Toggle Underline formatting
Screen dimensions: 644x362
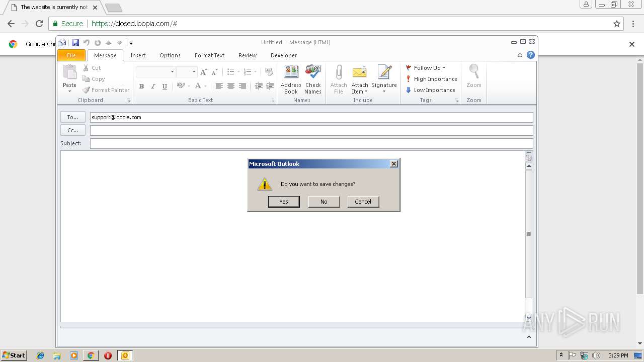165,86
